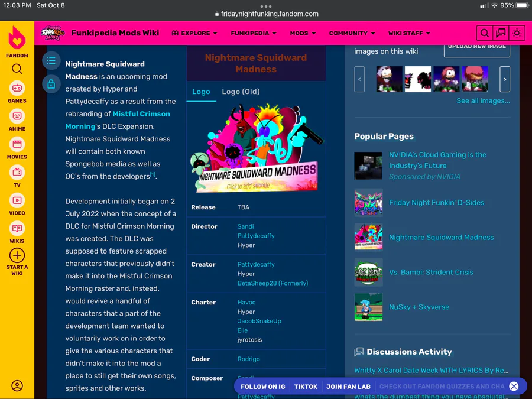The height and width of the screenshot is (399, 532).
Task: Open Rodrigo coder link
Action: [x=249, y=359]
